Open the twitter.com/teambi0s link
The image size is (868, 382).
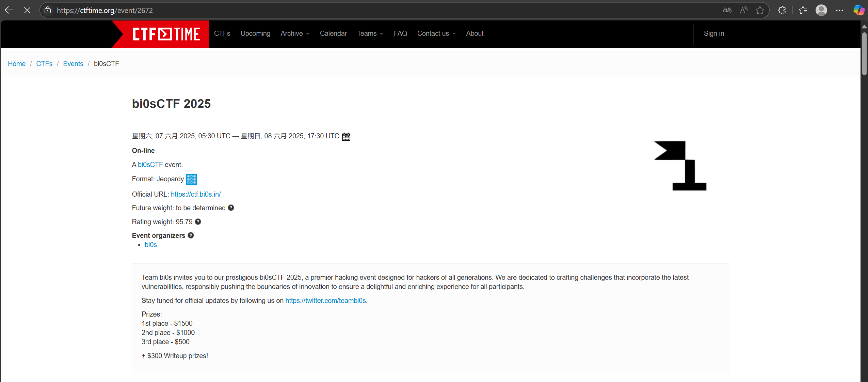[x=325, y=301]
